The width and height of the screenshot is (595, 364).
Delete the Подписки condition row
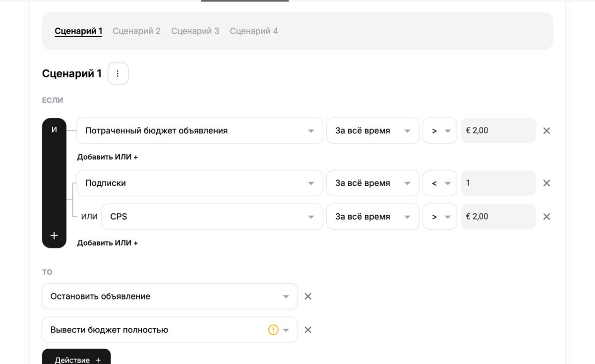pos(546,183)
